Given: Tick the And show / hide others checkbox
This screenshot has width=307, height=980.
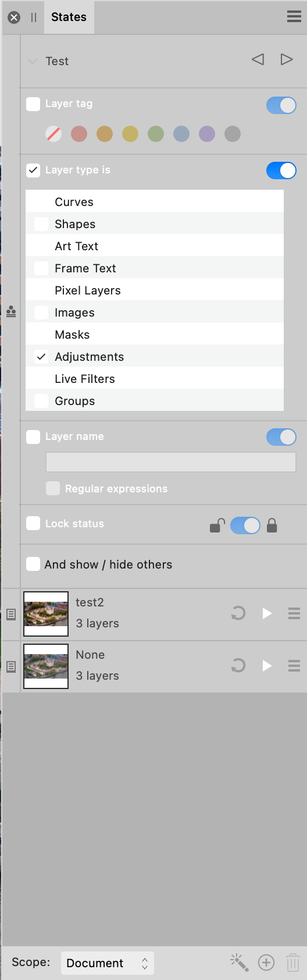Looking at the screenshot, I should point(33,564).
